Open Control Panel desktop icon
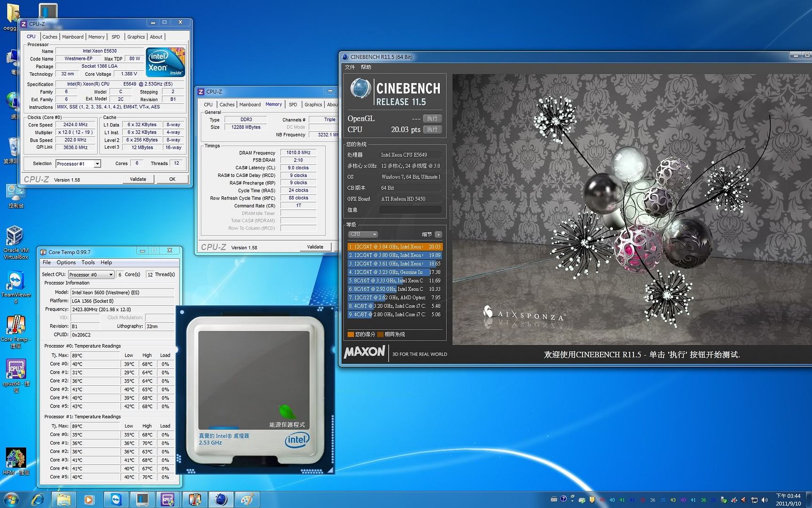This screenshot has height=508, width=812. (x=16, y=196)
